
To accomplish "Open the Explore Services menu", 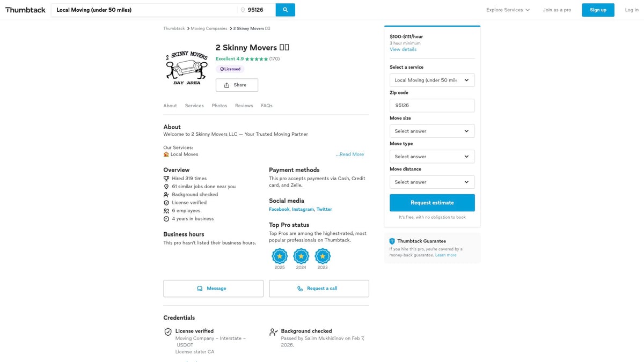I will click(x=508, y=10).
